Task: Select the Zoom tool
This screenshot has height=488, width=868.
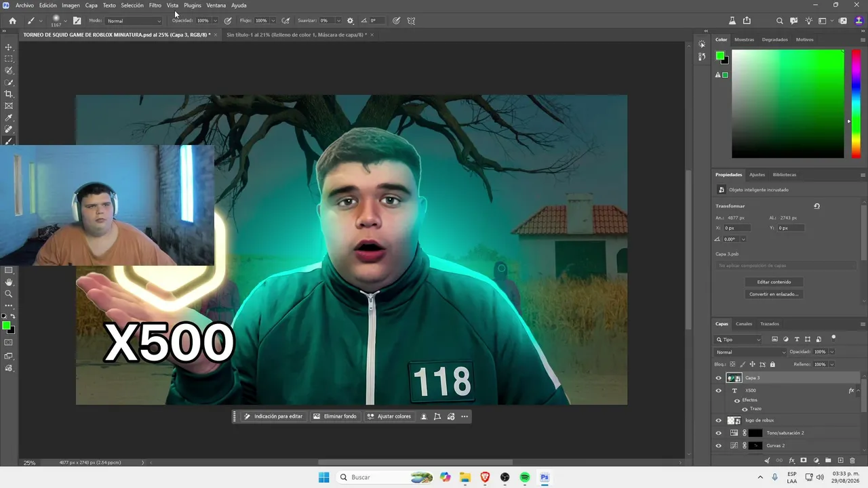Action: [x=9, y=294]
